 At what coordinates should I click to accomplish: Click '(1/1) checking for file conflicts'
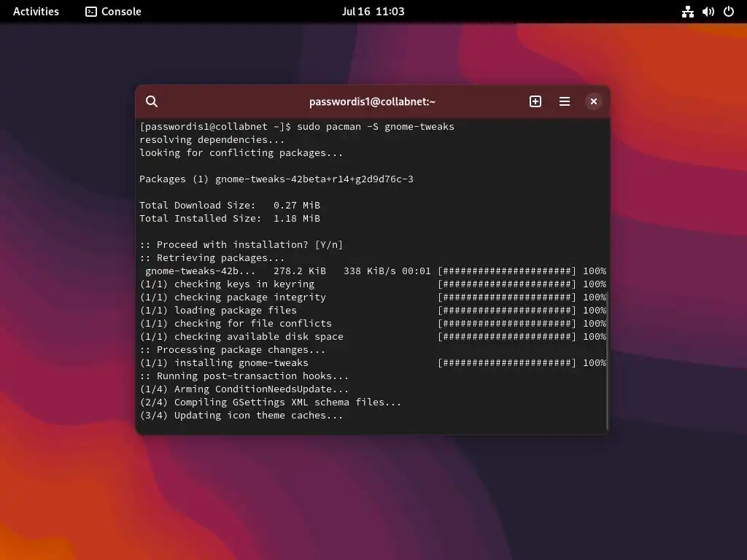tap(236, 323)
